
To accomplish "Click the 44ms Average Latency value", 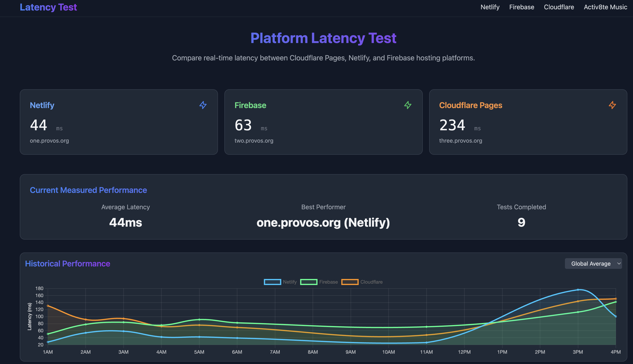I will [x=125, y=222].
